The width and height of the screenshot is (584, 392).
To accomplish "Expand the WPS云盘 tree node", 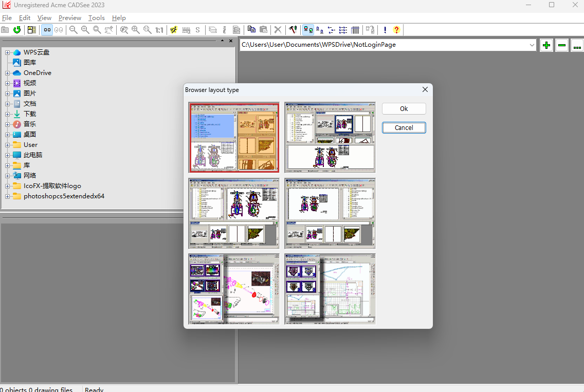I will 8,52.
